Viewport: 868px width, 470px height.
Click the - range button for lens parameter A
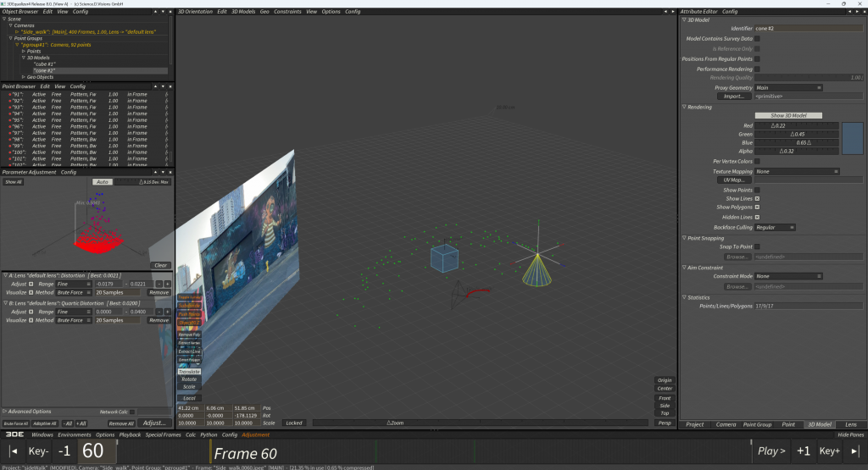tap(159, 284)
